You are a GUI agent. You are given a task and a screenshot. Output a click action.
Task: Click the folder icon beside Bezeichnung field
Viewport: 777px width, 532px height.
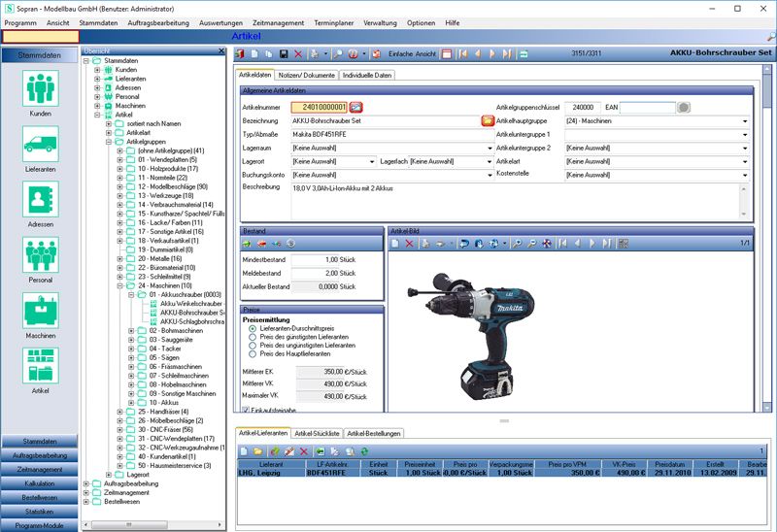click(x=488, y=120)
